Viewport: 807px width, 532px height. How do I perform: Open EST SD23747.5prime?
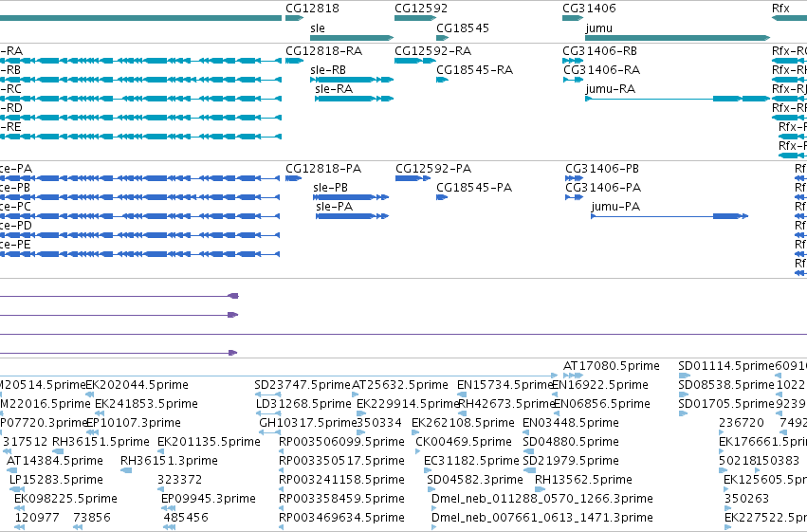pyautogui.click(x=303, y=385)
